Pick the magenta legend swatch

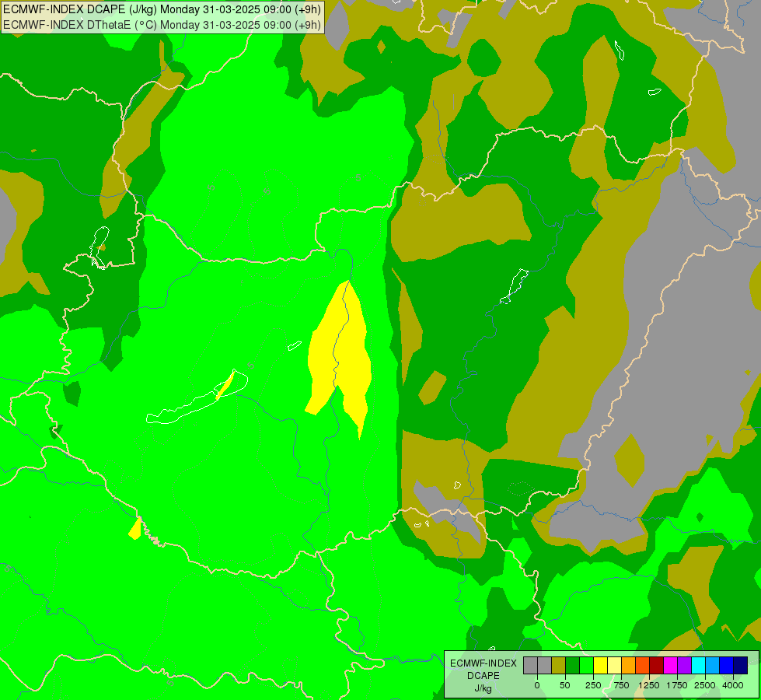click(x=670, y=666)
